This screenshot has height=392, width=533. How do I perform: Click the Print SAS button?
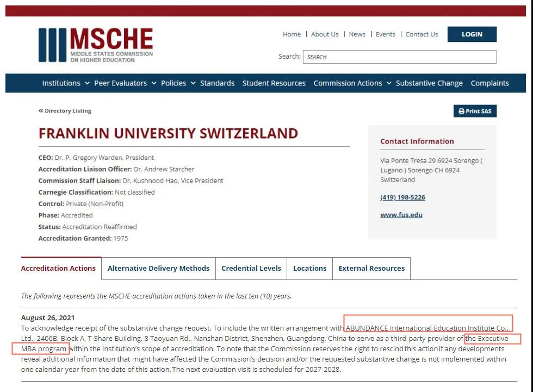click(x=475, y=111)
